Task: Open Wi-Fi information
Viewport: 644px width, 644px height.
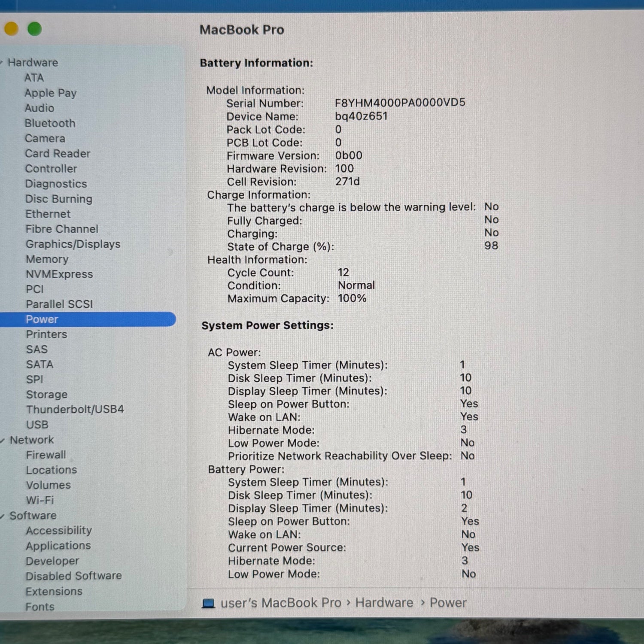Action: click(40, 500)
